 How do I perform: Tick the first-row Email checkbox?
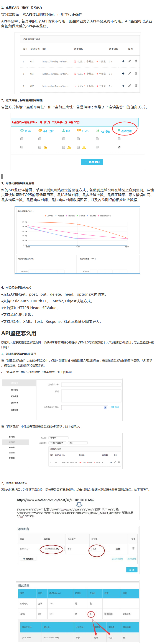pos(22,139)
